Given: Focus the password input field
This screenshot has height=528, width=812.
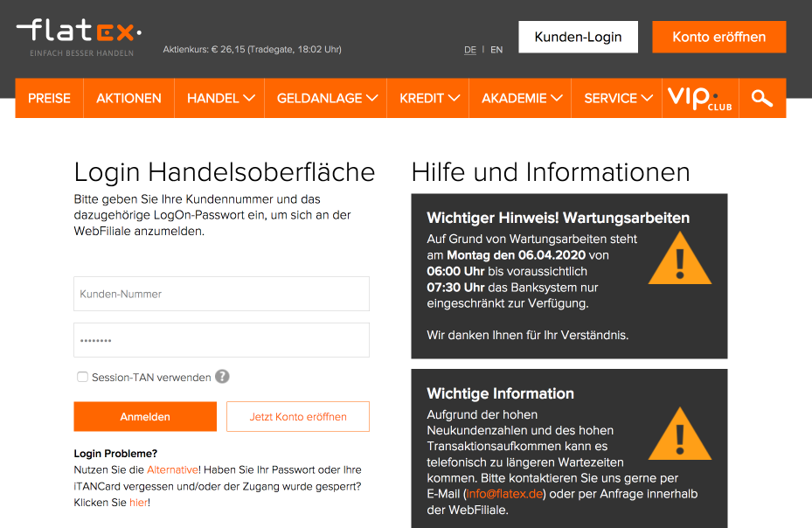Looking at the screenshot, I should 222,340.
